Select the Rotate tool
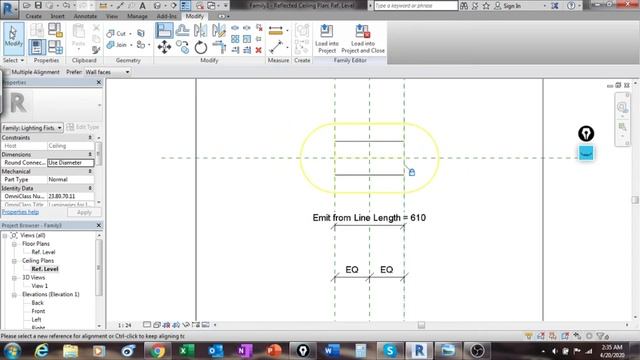640x360 pixels. [x=200, y=48]
